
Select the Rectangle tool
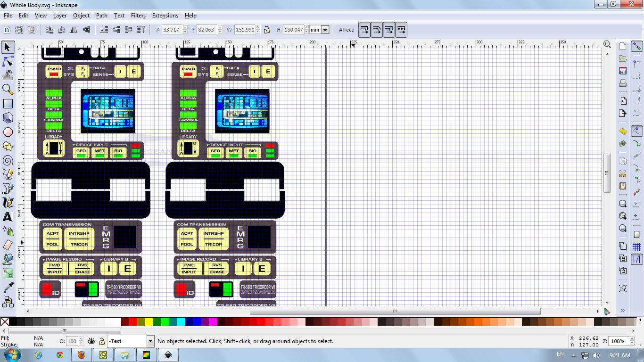[8, 104]
